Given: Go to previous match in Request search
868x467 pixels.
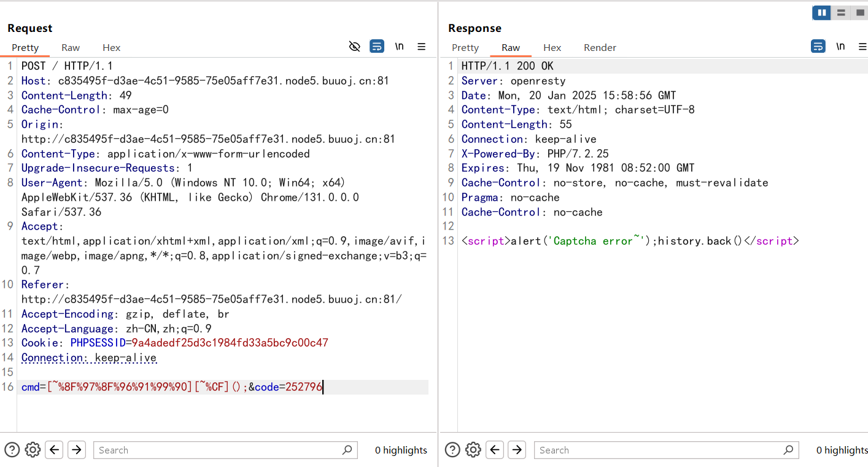Looking at the screenshot, I should (55, 450).
